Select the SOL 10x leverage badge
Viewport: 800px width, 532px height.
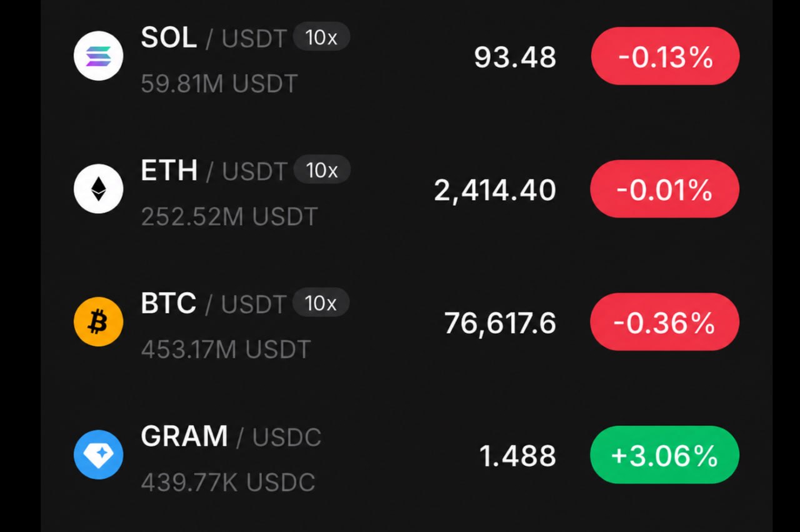pyautogui.click(x=321, y=38)
